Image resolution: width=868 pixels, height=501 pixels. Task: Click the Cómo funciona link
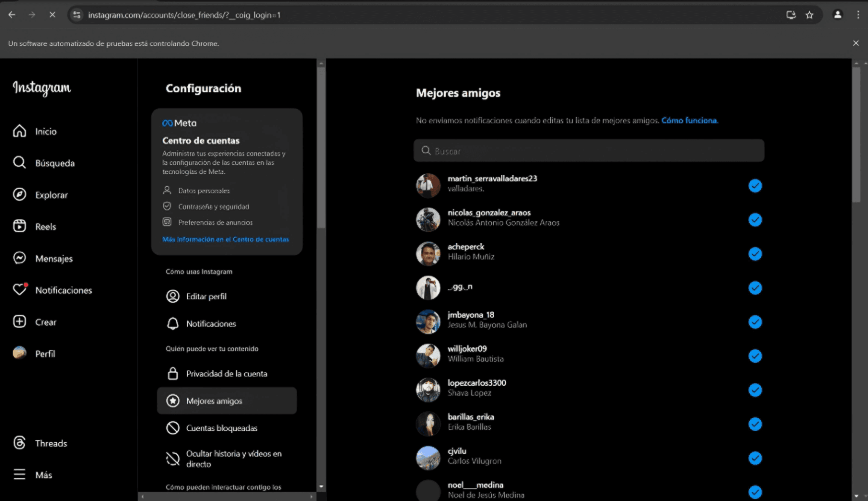pos(690,120)
